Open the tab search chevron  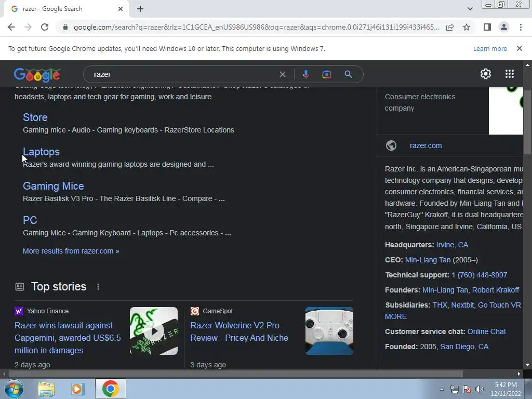470,9
